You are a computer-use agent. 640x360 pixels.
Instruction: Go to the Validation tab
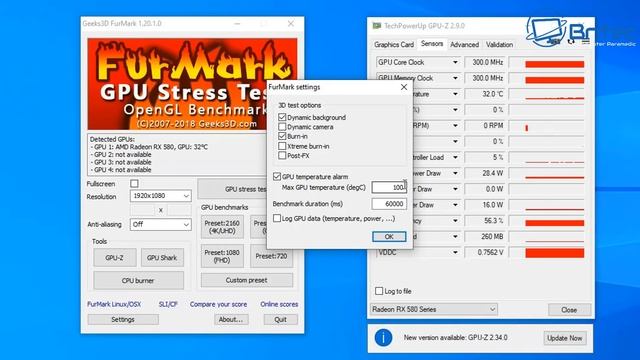(499, 44)
